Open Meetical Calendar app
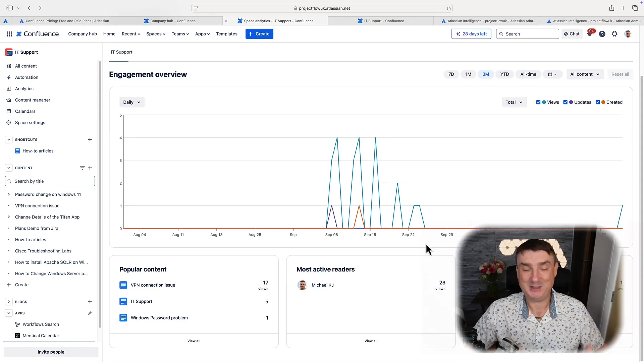 41,336
